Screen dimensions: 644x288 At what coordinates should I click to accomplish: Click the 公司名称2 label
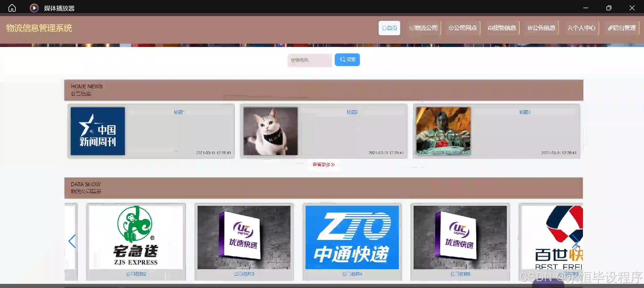click(x=136, y=274)
